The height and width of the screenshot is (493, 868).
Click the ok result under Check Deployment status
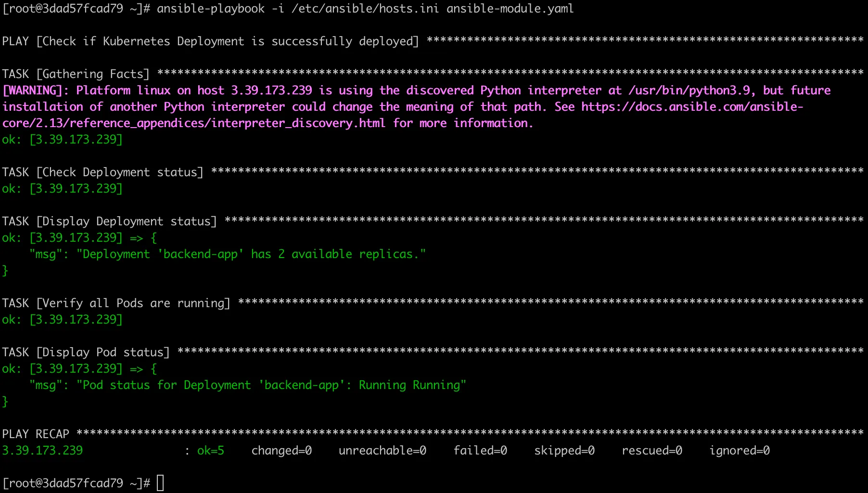63,189
